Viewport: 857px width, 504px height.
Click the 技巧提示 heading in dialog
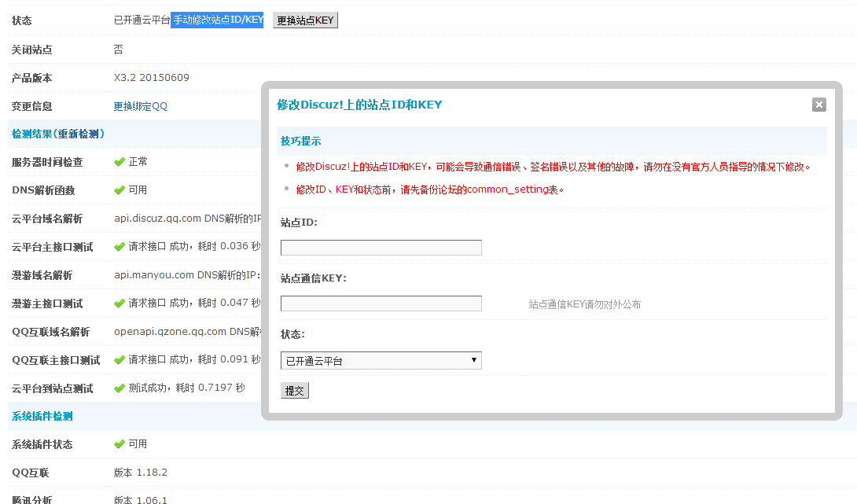[x=300, y=141]
